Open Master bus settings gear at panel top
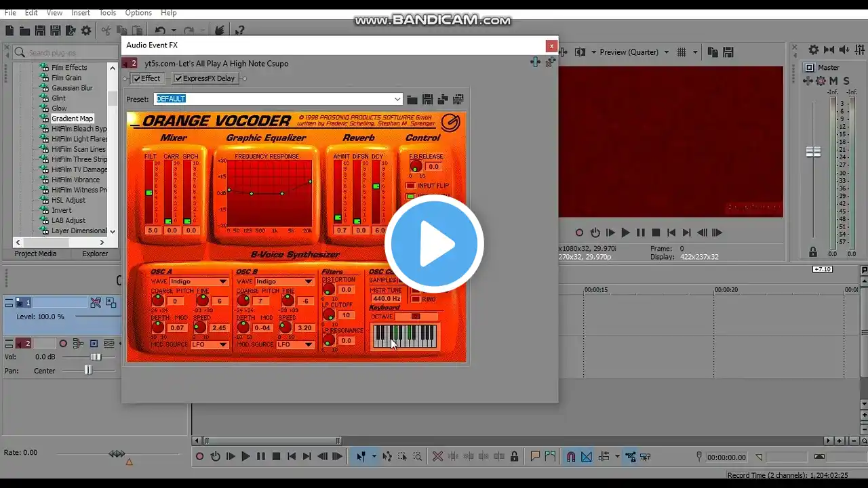 pos(813,50)
